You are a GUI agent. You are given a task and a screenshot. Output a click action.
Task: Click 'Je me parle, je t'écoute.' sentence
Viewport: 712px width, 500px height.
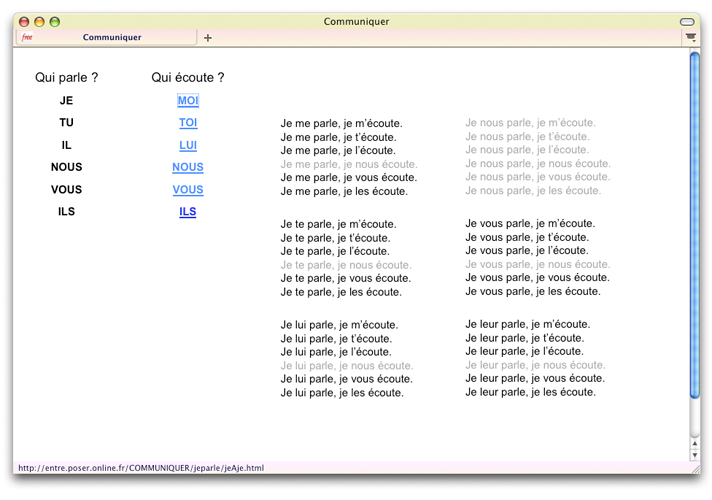(338, 137)
